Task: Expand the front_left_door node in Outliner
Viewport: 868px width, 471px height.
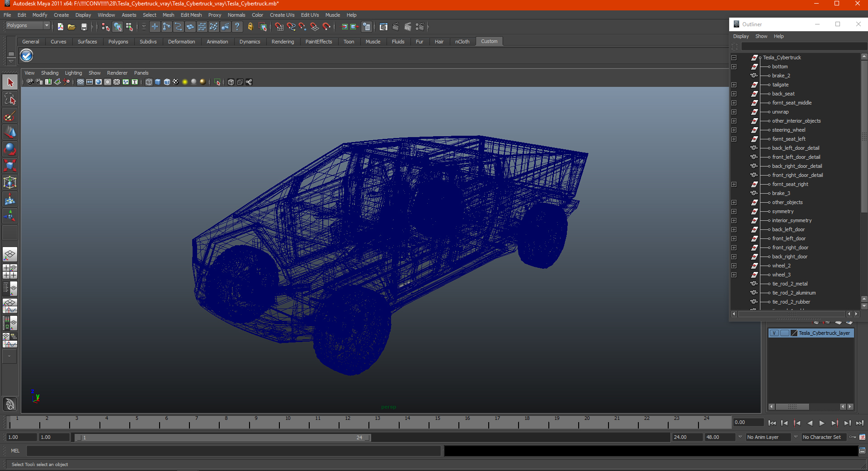Action: tap(734, 238)
